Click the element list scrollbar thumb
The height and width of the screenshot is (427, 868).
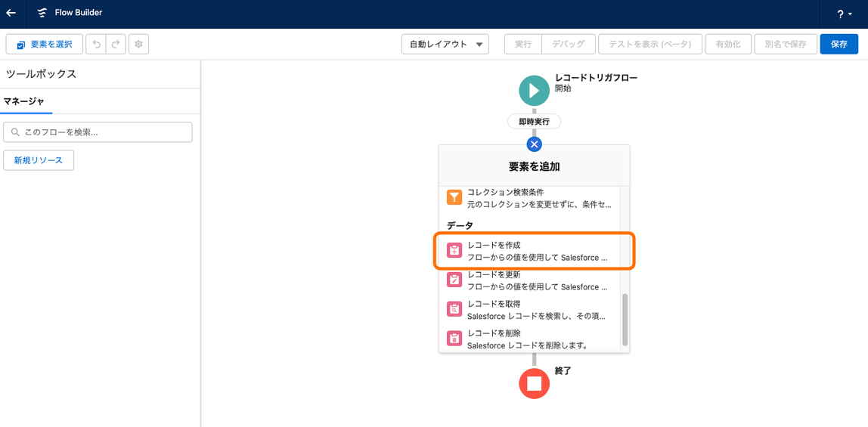tap(625, 320)
